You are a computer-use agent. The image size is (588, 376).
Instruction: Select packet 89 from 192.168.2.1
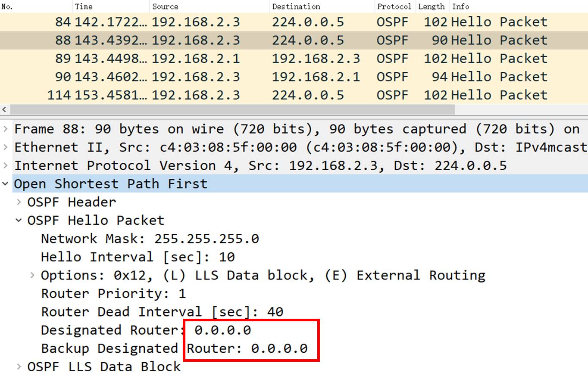coord(259,59)
